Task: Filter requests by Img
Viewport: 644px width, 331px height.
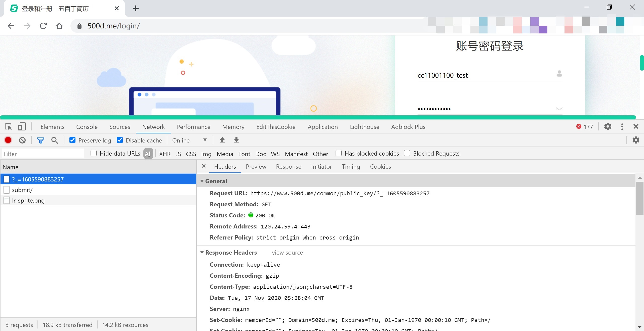Action: pyautogui.click(x=206, y=154)
